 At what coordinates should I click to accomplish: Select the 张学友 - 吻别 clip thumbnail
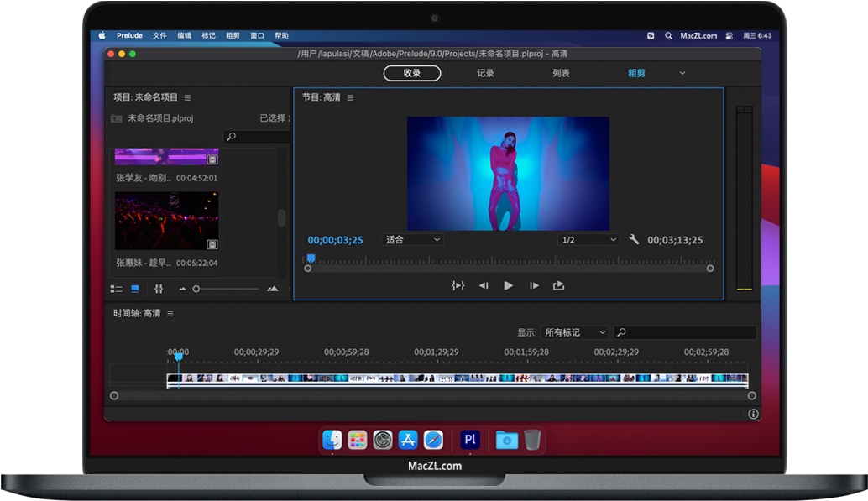tap(166, 157)
